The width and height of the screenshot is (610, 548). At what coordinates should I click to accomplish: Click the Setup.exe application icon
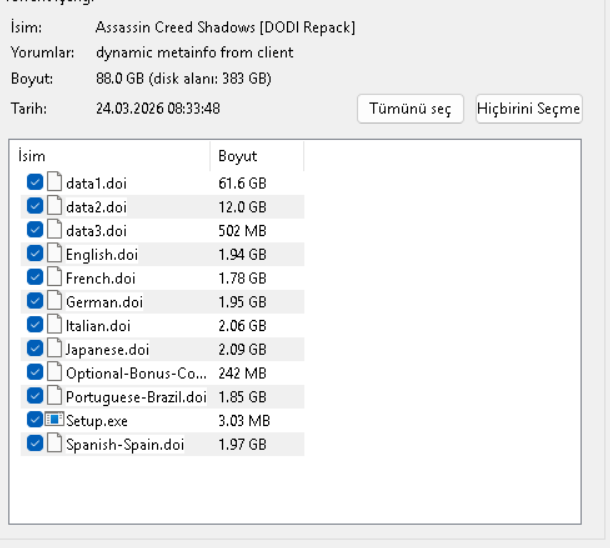(x=54, y=419)
